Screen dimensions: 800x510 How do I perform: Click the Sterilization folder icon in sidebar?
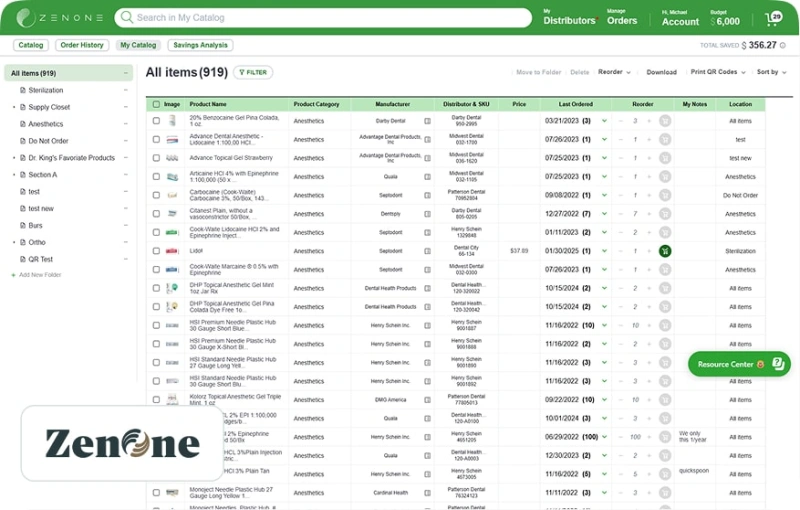click(22, 90)
